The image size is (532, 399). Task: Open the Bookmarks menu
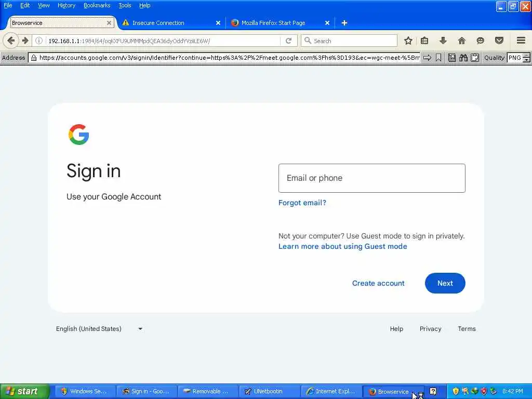pyautogui.click(x=97, y=5)
